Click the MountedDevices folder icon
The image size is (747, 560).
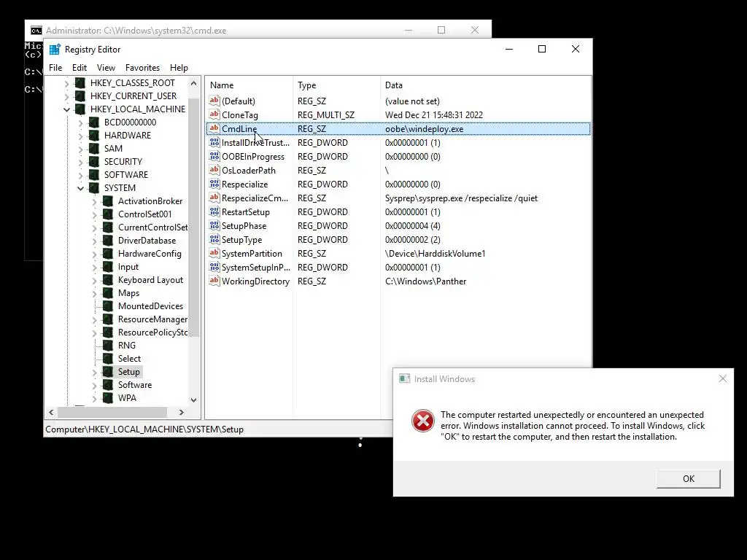108,306
